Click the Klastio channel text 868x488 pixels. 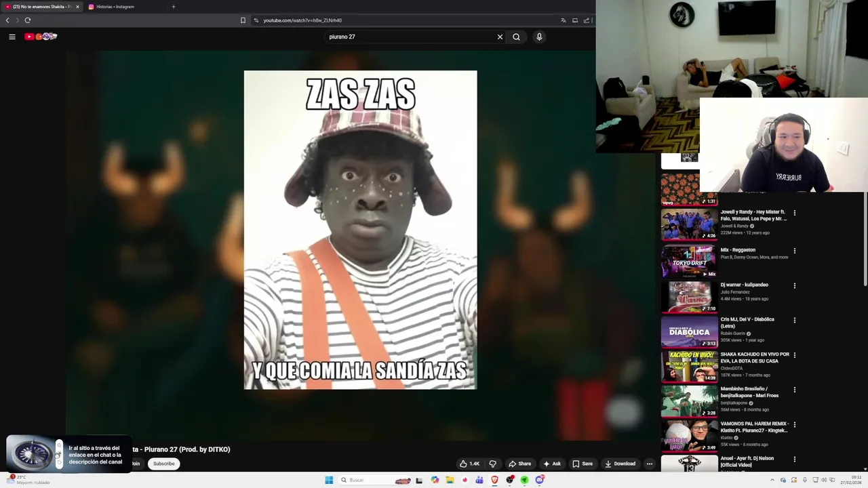727,438
